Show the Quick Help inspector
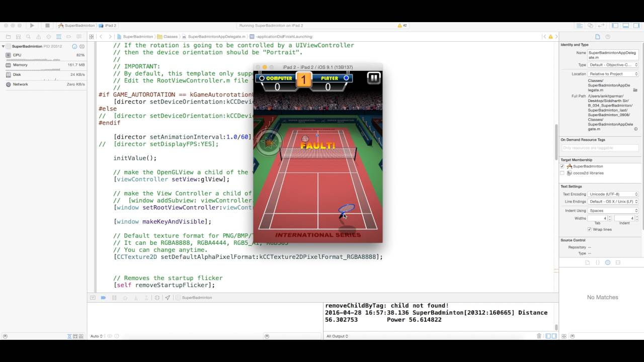Screen dimensions: 644x362 pyautogui.click(x=608, y=37)
